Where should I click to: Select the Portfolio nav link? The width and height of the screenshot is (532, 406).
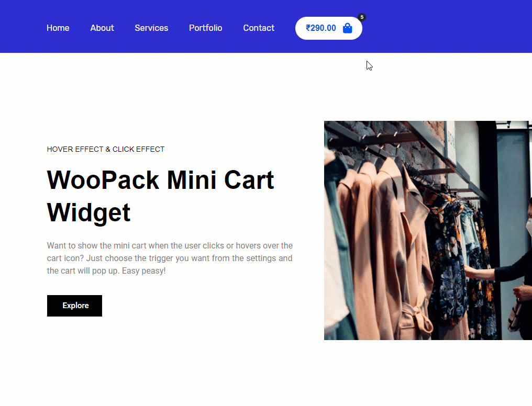(x=206, y=28)
